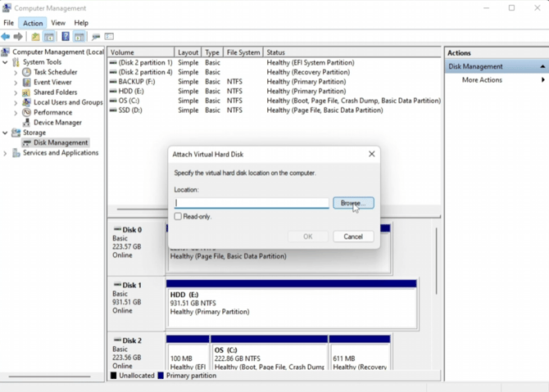Screen dimensions: 549x392
Task: Click the Forward arrow toolbar icon
Action: [18, 37]
